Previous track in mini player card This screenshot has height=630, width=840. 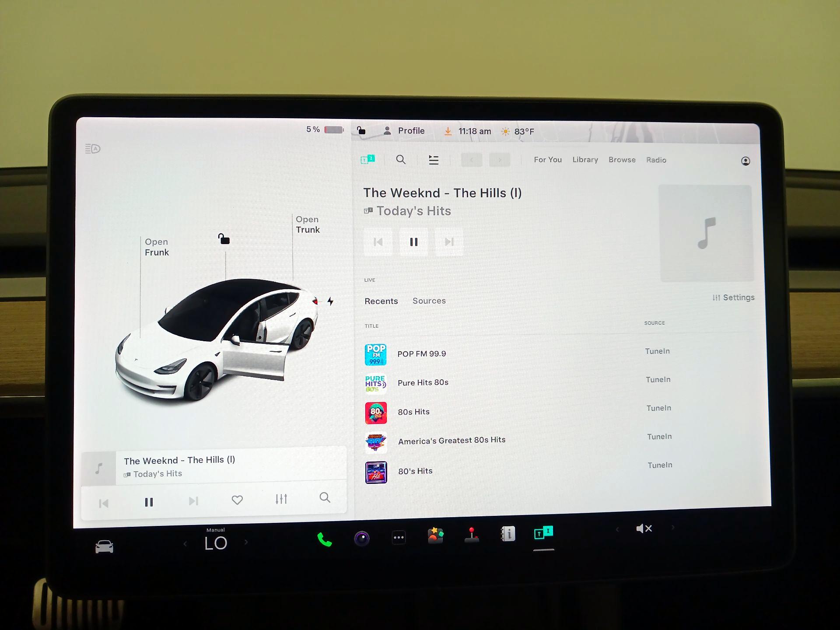[x=104, y=503]
